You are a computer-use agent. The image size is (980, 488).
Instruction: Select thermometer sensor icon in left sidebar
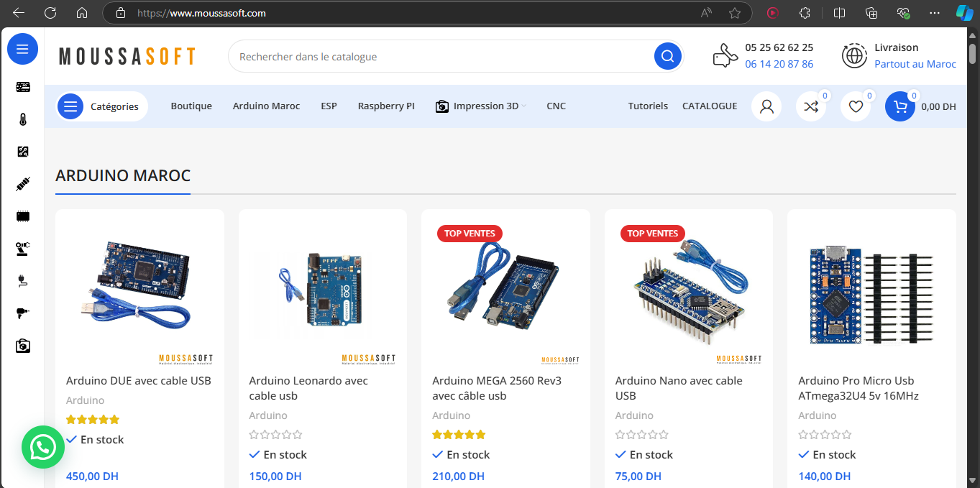tap(23, 119)
